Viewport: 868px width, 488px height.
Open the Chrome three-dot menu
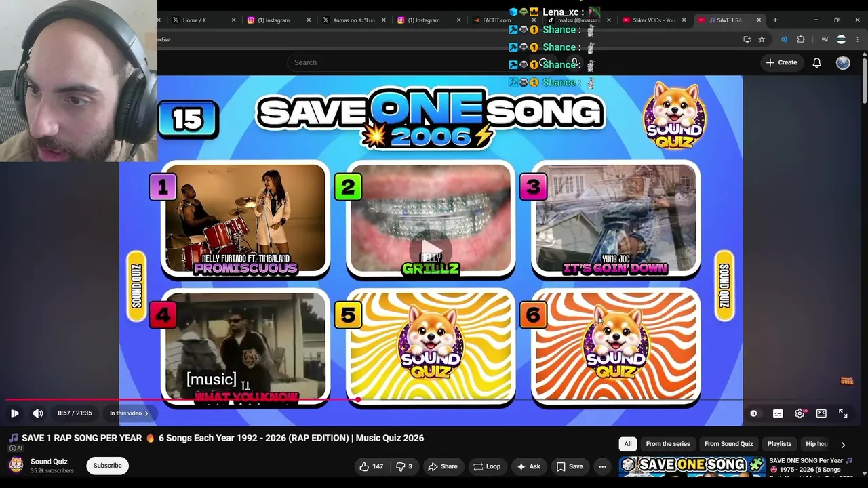click(x=858, y=39)
